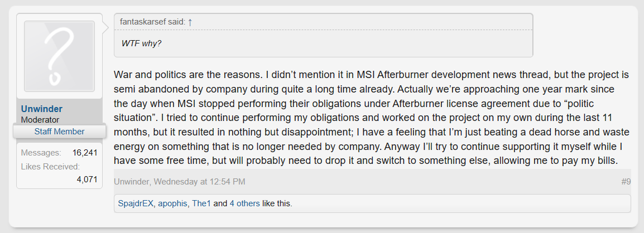Click the question mark avatar image
Image resolution: width=644 pixels, height=233 pixels.
[59, 56]
